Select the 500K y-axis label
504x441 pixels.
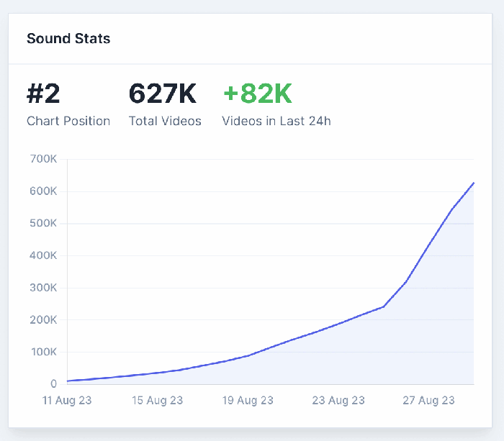coord(43,223)
